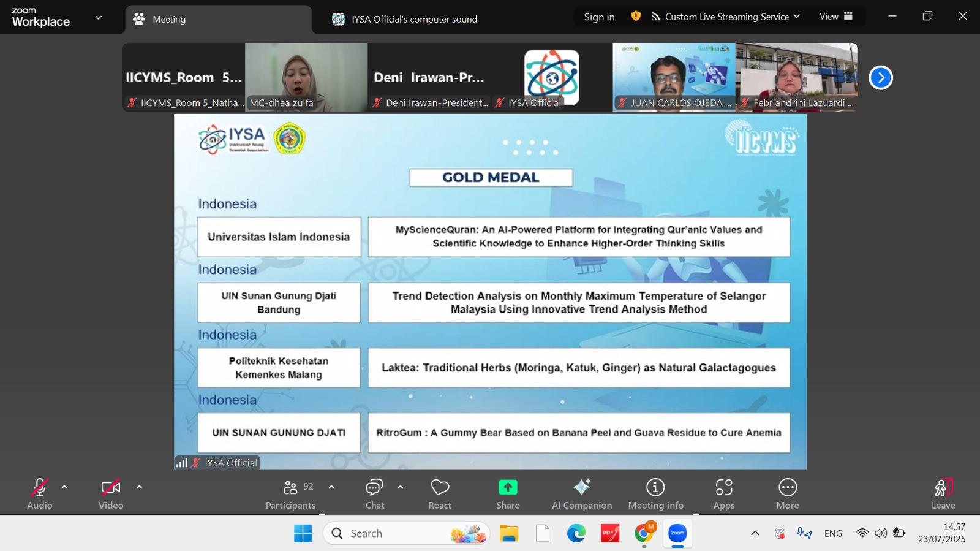Screen dimensions: 980x551
Task: Turn on camera with Video button
Action: click(x=111, y=493)
